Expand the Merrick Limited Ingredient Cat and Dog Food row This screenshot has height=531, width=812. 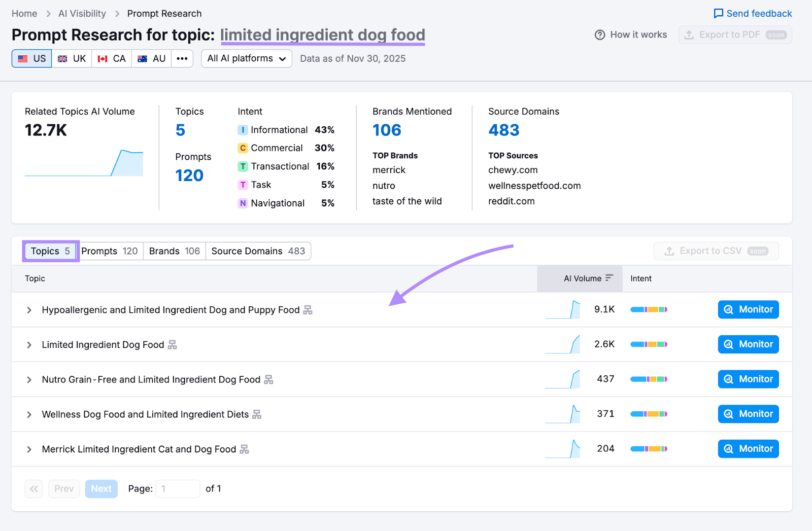click(x=29, y=449)
